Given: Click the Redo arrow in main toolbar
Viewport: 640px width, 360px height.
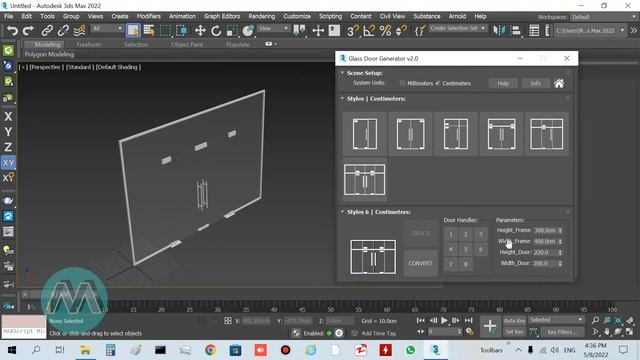Looking at the screenshot, I should (28, 31).
